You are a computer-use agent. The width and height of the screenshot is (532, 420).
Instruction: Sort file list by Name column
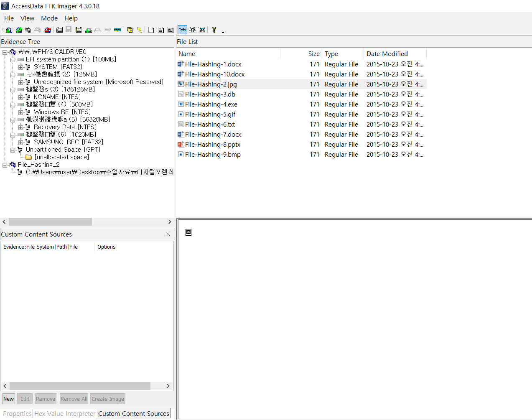point(228,54)
